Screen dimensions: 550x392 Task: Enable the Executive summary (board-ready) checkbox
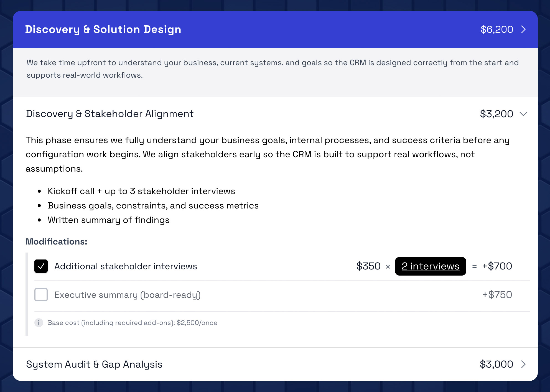pyautogui.click(x=41, y=295)
